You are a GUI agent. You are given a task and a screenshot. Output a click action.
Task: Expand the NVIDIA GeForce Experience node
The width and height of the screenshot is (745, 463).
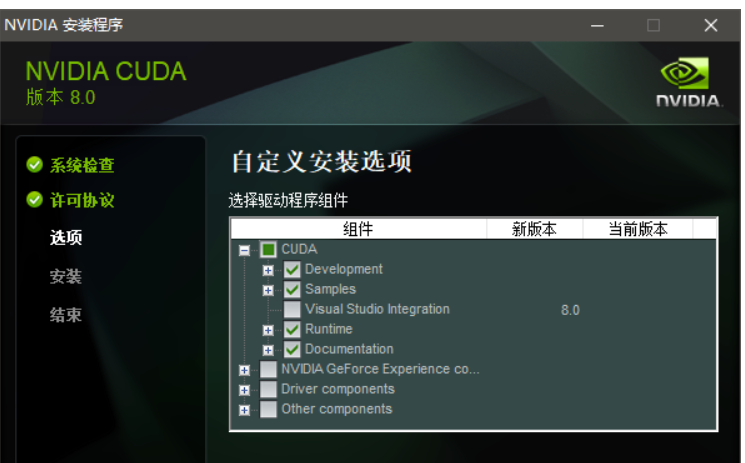tap(244, 370)
